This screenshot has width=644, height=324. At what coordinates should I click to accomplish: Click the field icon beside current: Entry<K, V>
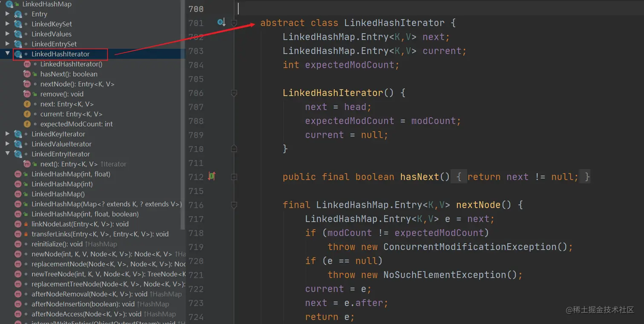tap(27, 114)
